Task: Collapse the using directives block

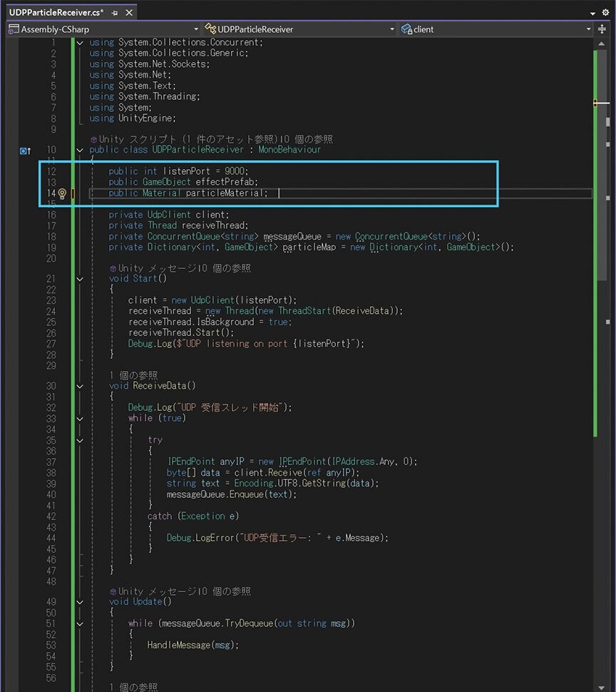Action: [x=79, y=43]
